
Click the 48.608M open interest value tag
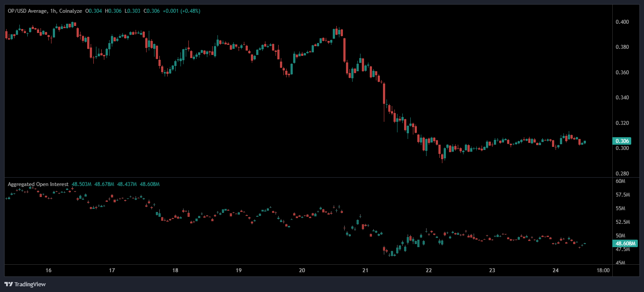click(625, 243)
